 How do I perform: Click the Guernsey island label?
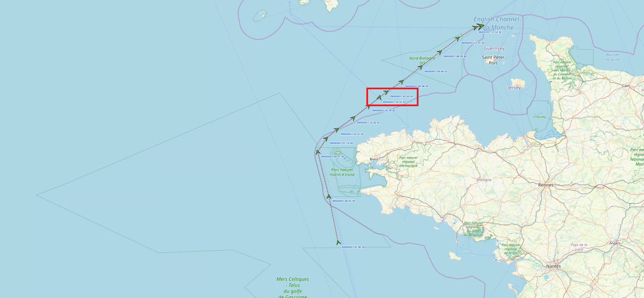click(x=494, y=48)
